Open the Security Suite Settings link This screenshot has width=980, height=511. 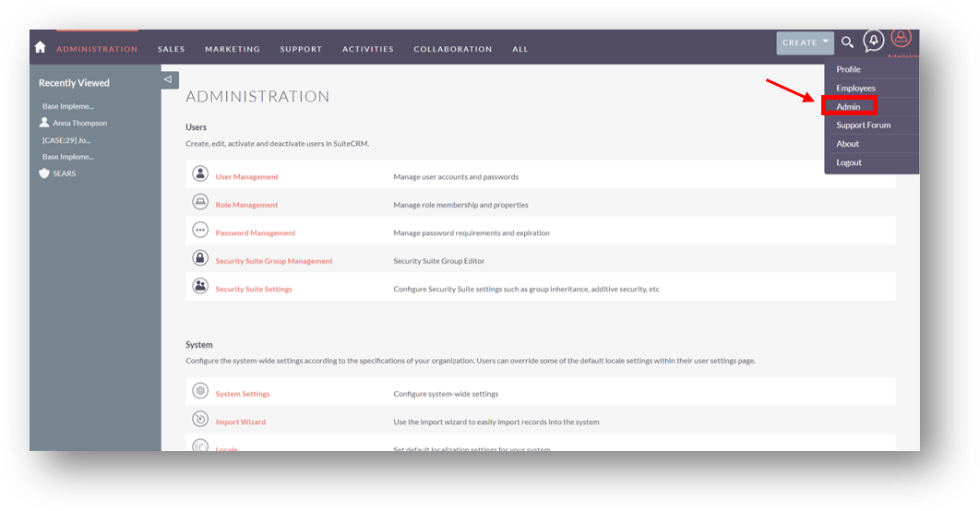254,290
